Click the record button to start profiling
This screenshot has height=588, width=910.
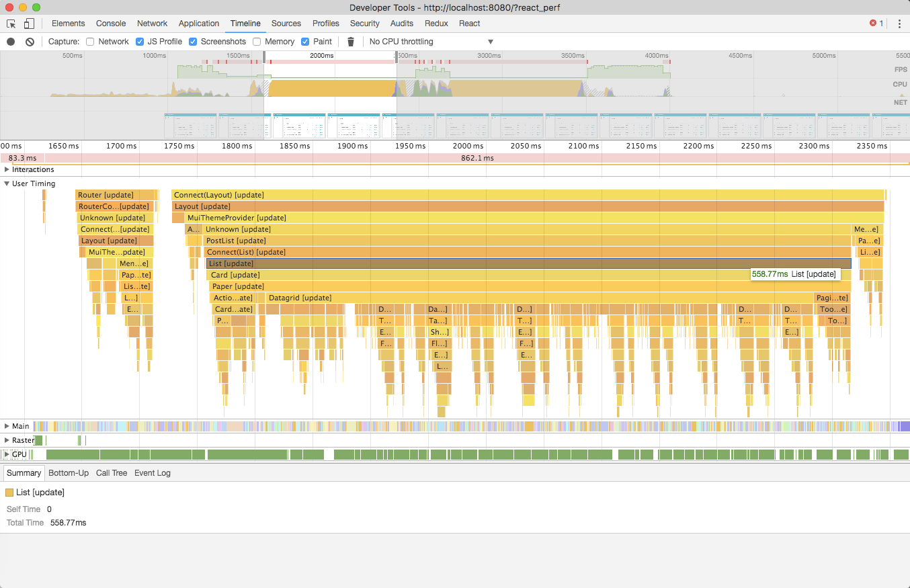[x=9, y=41]
